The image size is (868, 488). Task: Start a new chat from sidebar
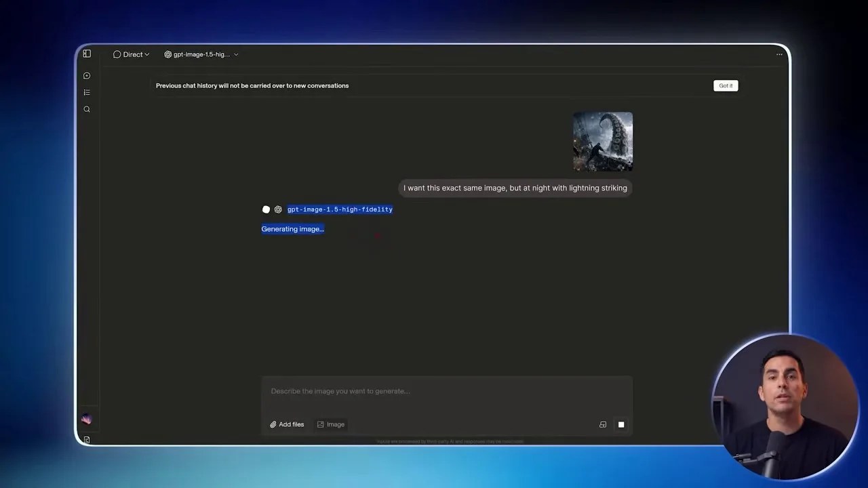coord(87,76)
